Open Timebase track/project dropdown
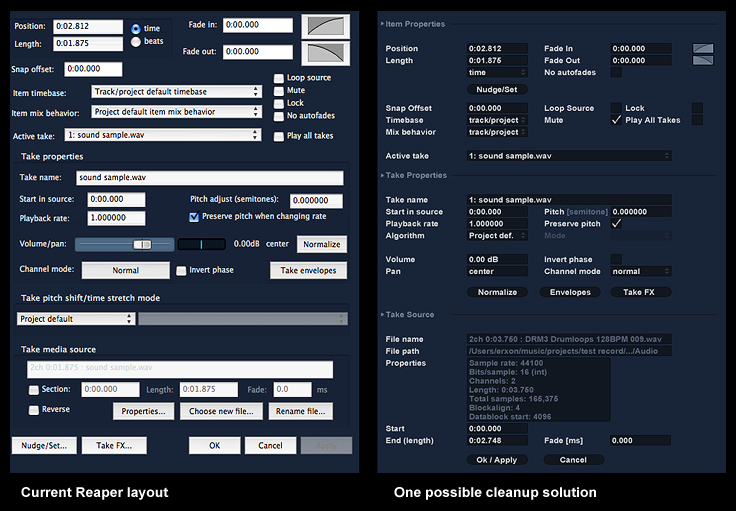 point(497,120)
